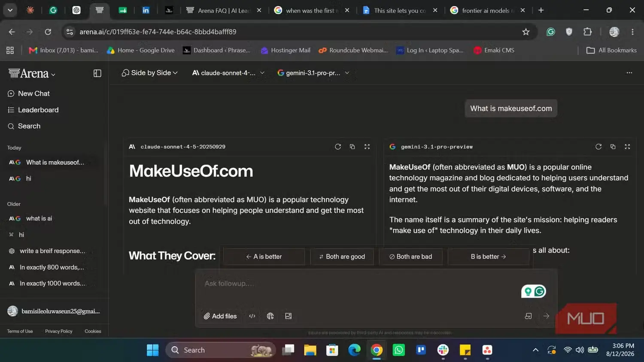The width and height of the screenshot is (644, 362).
Task: Open the shield browser extension
Action: pos(569,32)
